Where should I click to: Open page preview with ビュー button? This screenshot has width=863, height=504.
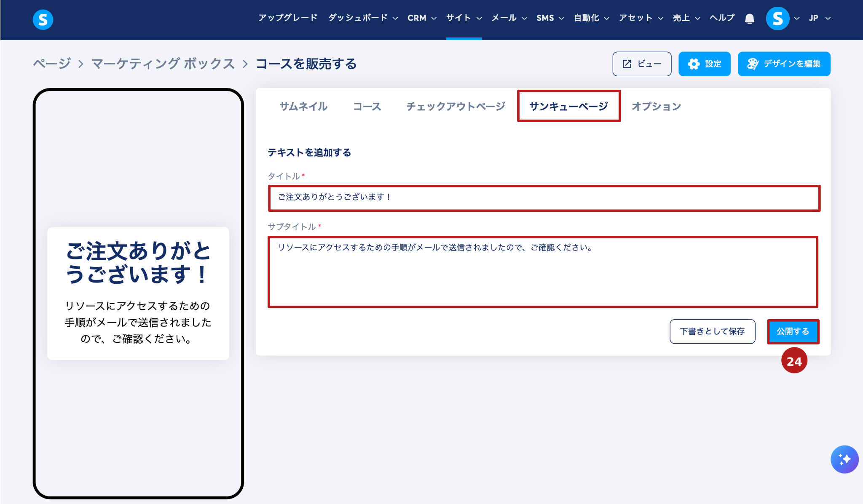point(641,64)
